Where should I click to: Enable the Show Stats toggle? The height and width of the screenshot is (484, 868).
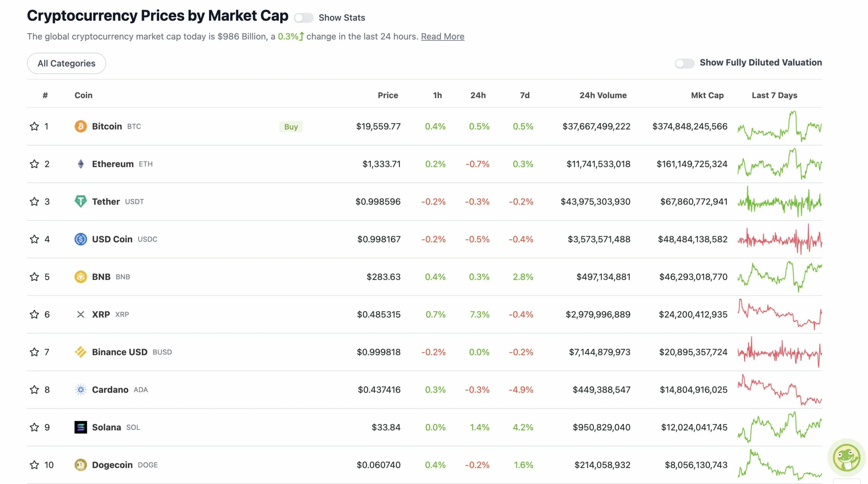[303, 18]
